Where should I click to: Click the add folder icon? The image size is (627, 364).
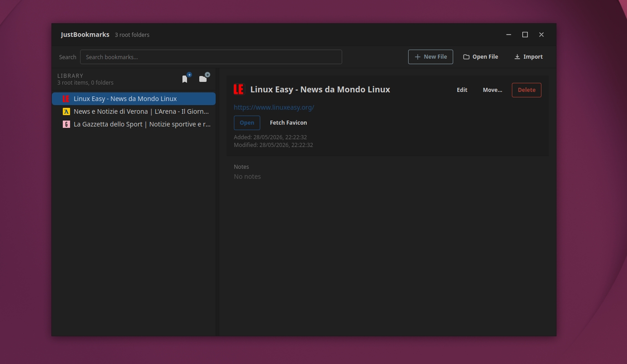coord(204,78)
